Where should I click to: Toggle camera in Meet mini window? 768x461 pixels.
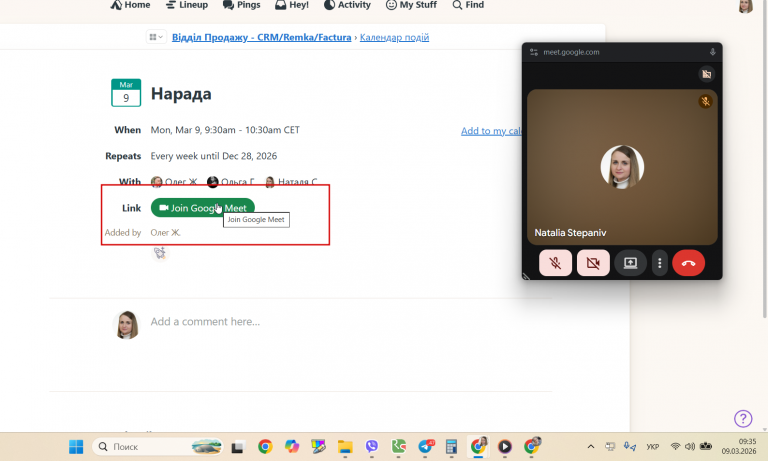593,263
